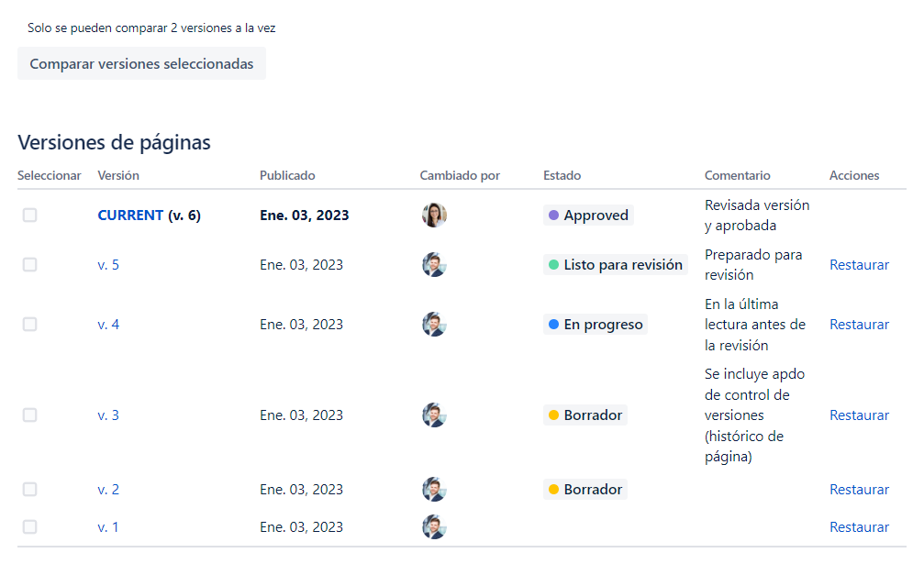Viewport: 924px width, 564px height.
Task: Click the author avatar for version 5
Action: click(434, 265)
